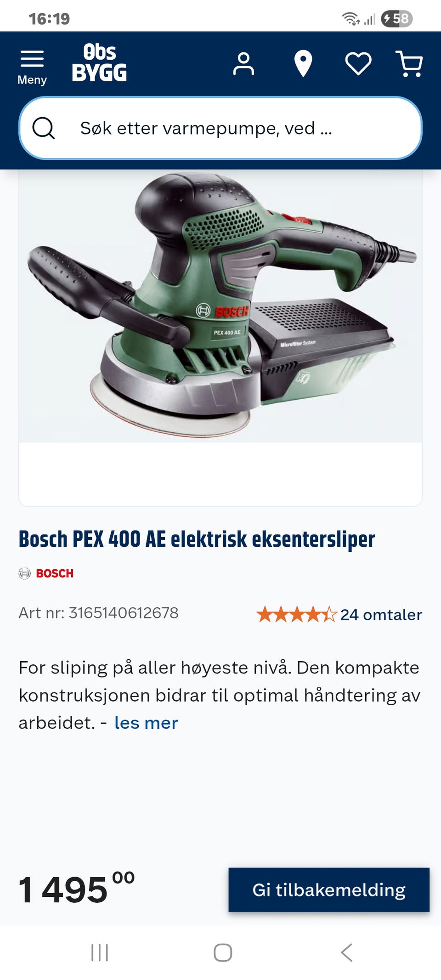This screenshot has width=441, height=980.
Task: Tap the Obs BYGG logo
Action: 99,63
